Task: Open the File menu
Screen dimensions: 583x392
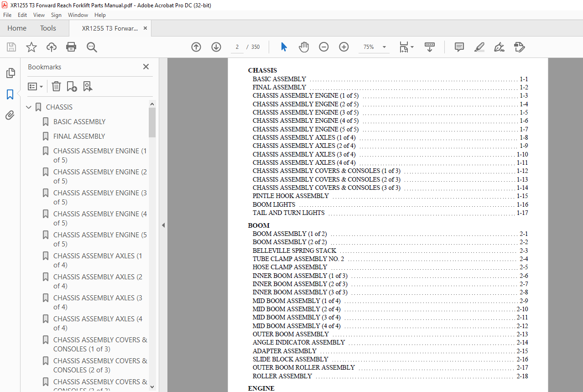Action: [x=7, y=15]
